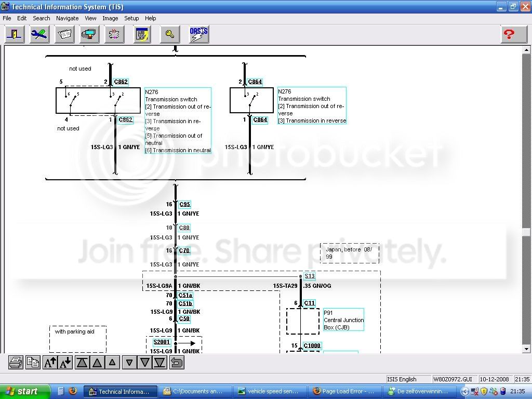Follow the C864 connector link at pin 1
Viewport: 532px width, 399px height.
coord(260,119)
